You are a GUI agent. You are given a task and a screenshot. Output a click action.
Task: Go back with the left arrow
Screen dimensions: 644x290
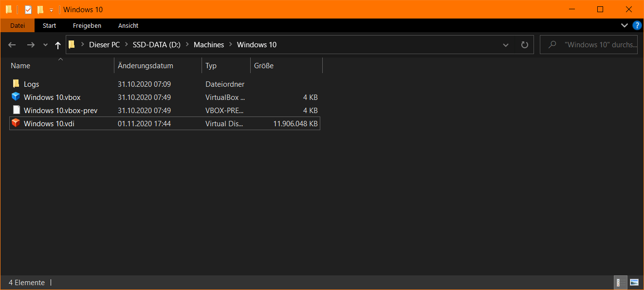pos(12,45)
